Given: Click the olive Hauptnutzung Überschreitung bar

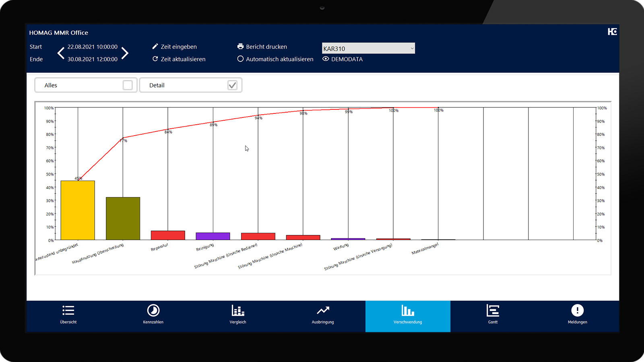Looking at the screenshot, I should pos(123,218).
